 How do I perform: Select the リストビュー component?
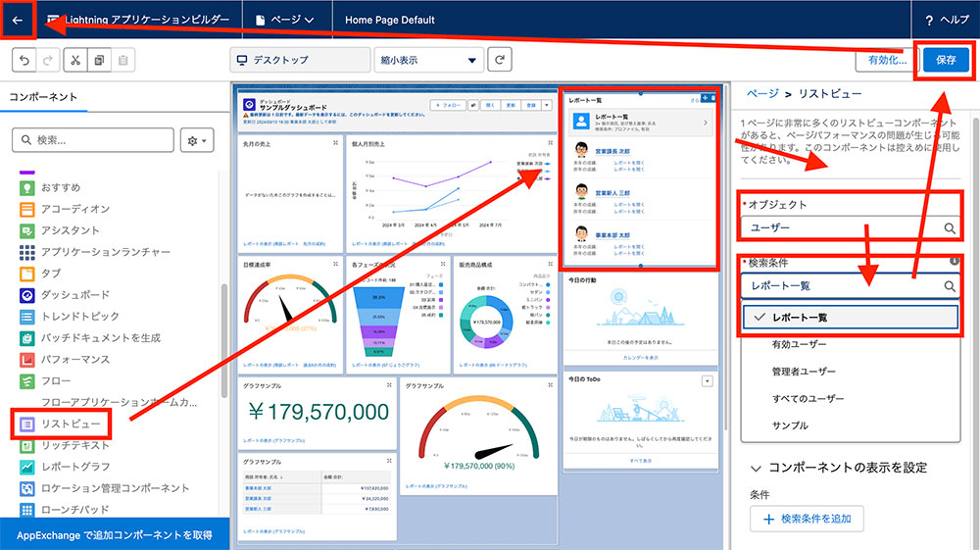[60, 424]
